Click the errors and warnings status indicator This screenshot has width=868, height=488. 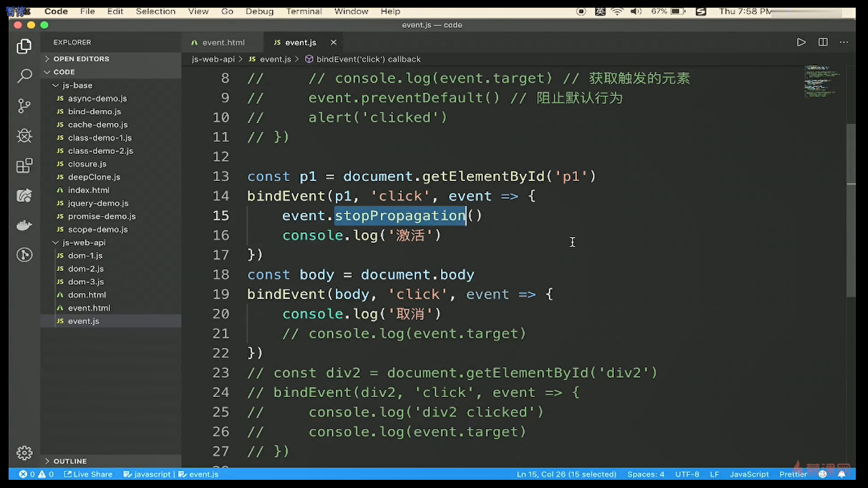click(37, 474)
